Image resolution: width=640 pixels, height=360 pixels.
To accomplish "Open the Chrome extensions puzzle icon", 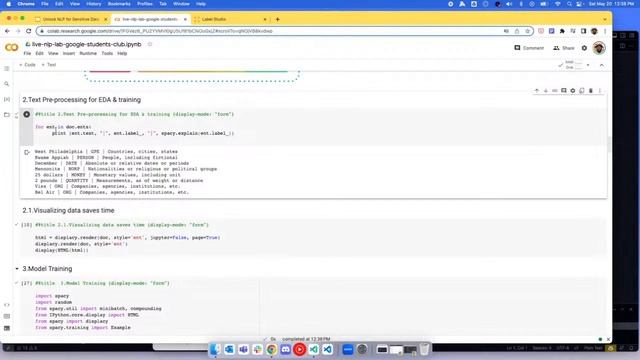I will click(562, 31).
